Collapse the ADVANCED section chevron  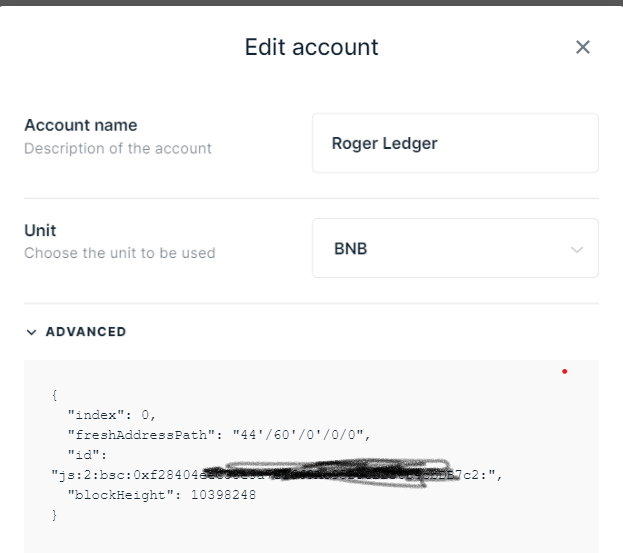click(31, 332)
